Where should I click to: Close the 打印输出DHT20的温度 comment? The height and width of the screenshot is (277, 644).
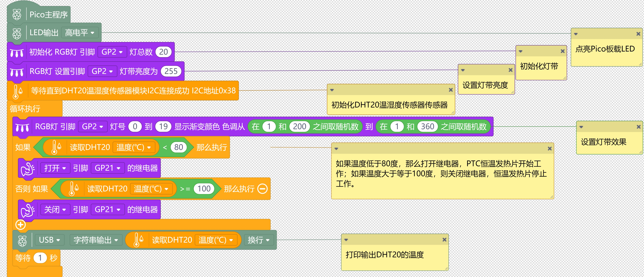[x=444, y=240]
